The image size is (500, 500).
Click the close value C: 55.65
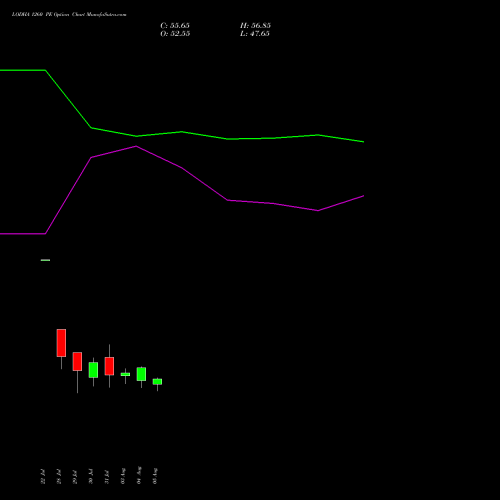click(175, 26)
